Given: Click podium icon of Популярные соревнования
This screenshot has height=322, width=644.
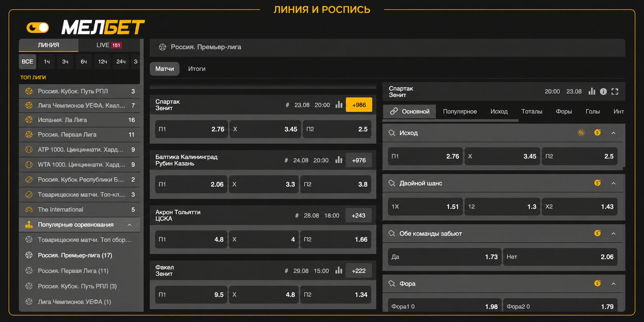Looking at the screenshot, I should pyautogui.click(x=29, y=225).
